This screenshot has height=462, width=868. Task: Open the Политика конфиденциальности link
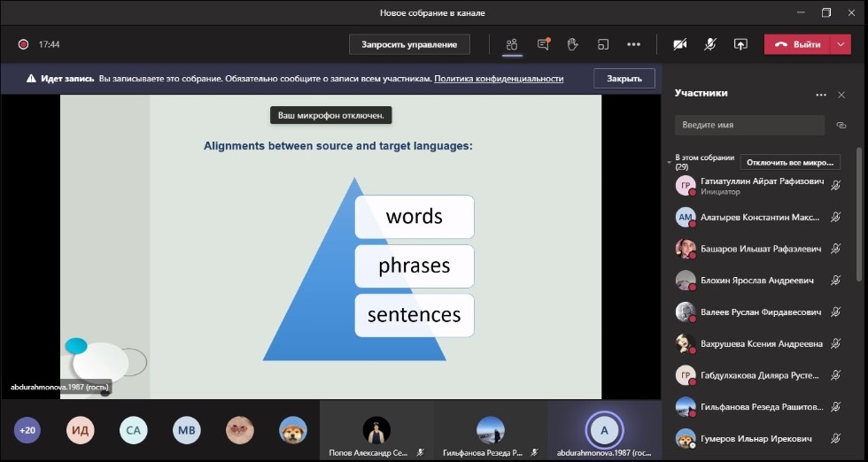coord(499,79)
